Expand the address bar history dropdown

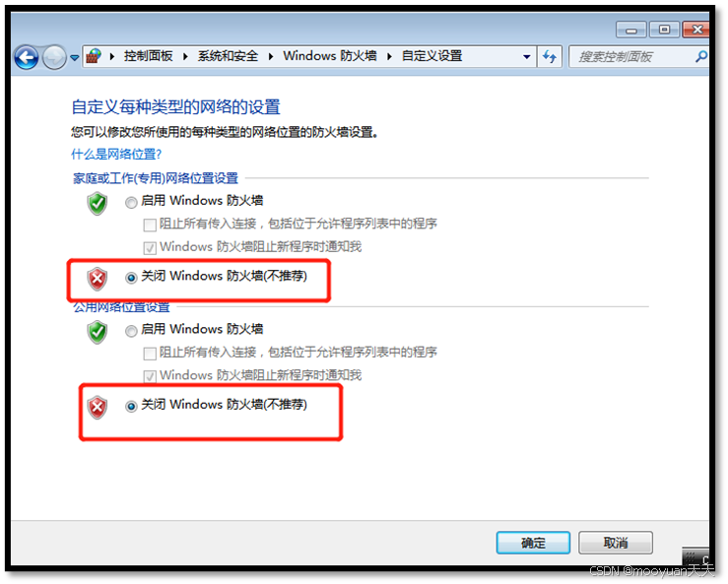coord(526,57)
